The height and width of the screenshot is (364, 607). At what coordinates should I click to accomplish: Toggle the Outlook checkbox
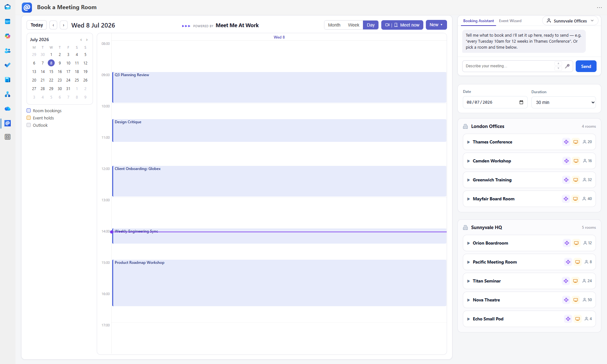(29, 125)
